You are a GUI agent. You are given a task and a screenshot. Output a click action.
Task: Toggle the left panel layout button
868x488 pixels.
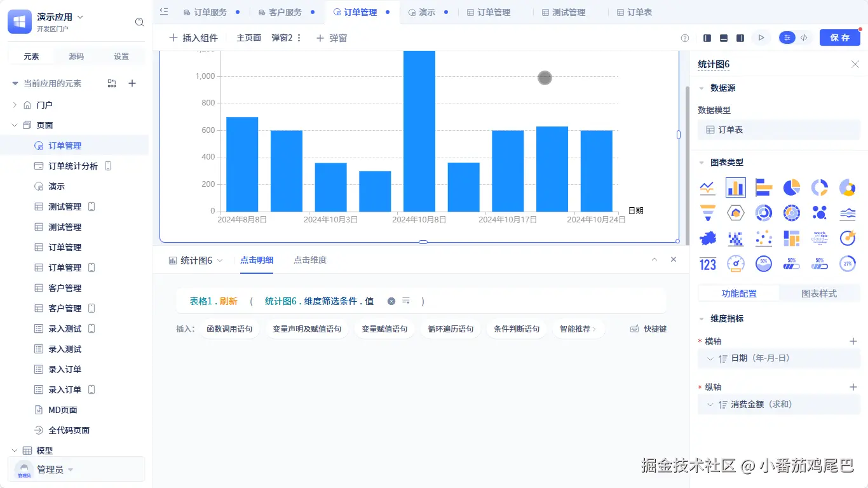pos(707,38)
